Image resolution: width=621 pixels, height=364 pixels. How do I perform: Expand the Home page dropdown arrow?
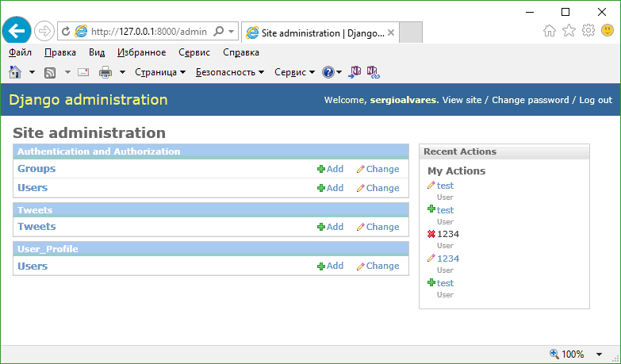[x=32, y=72]
